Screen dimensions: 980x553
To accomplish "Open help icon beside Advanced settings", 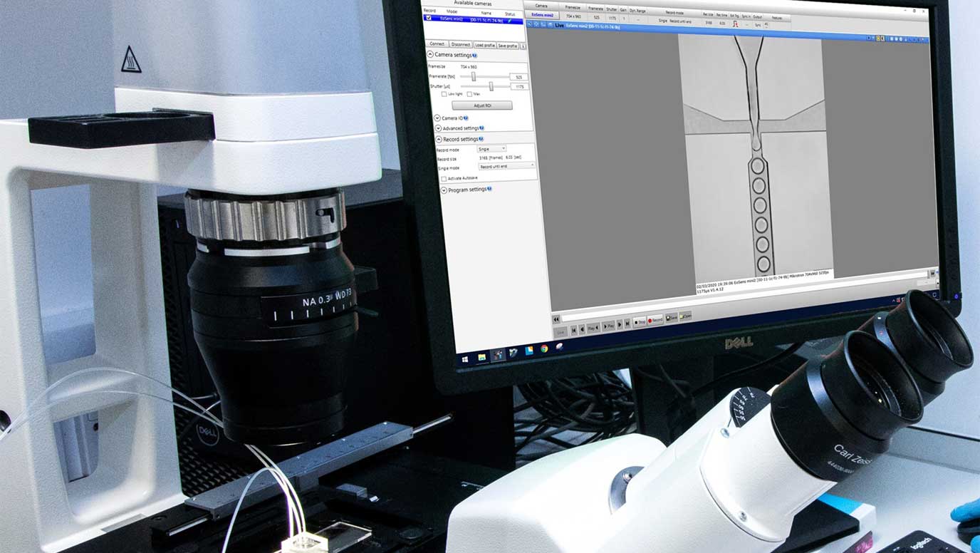I will pyautogui.click(x=481, y=128).
